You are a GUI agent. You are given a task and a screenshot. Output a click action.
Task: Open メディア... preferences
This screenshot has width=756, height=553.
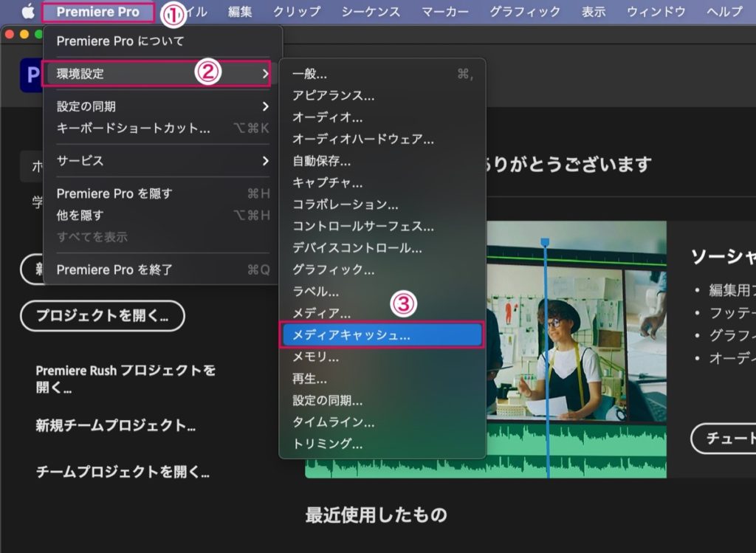(382, 313)
